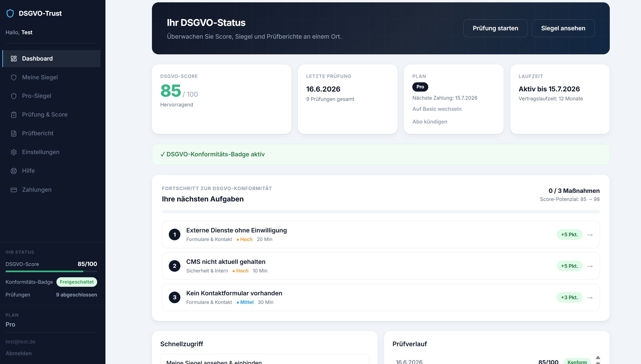The image size is (641, 364).
Task: Click Score-Potenzial: 85 → 98 text
Action: pos(570,199)
